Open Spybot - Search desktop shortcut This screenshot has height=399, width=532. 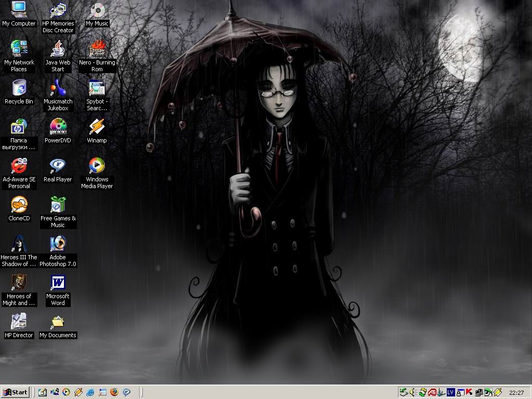point(97,95)
